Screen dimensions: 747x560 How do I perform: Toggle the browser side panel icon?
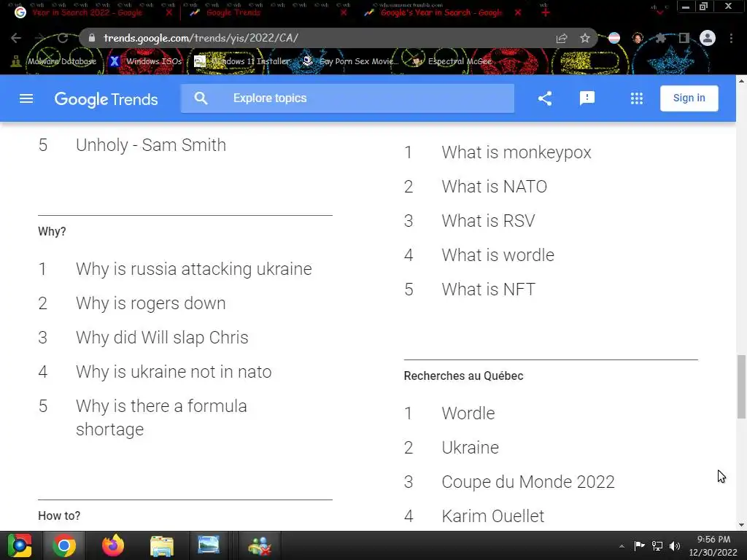pyautogui.click(x=684, y=38)
